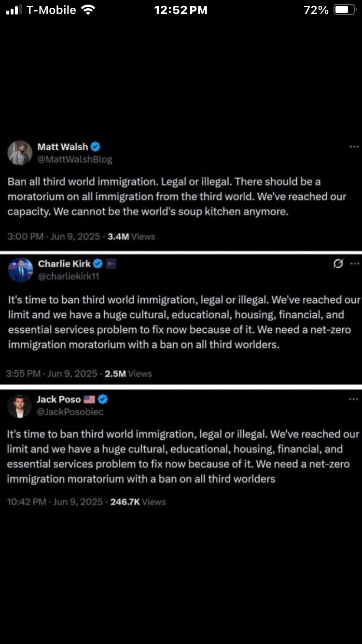Screen dimensions: 362x644
Task: Tap the battery icon in the status bar
Action: (x=345, y=10)
